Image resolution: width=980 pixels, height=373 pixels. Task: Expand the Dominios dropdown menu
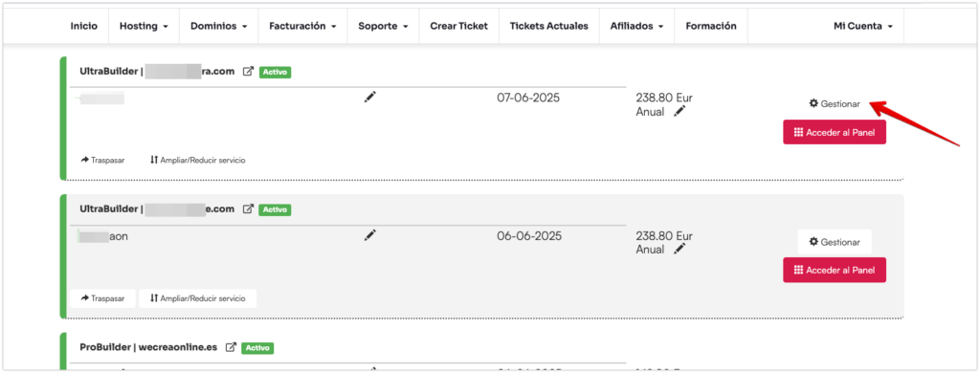tap(219, 26)
